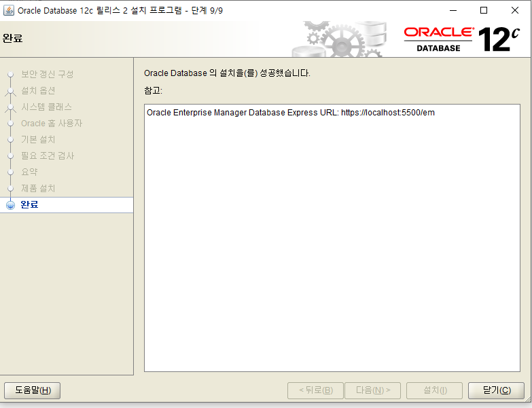This screenshot has height=408, width=532.
Task: Click the Enterprise Manager Express URL text
Action: tap(290, 113)
